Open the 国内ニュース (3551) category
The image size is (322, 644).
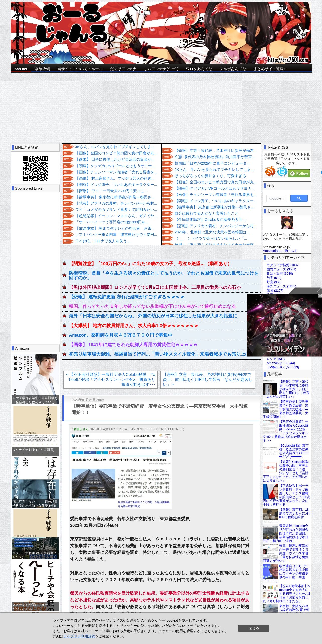click(281, 269)
